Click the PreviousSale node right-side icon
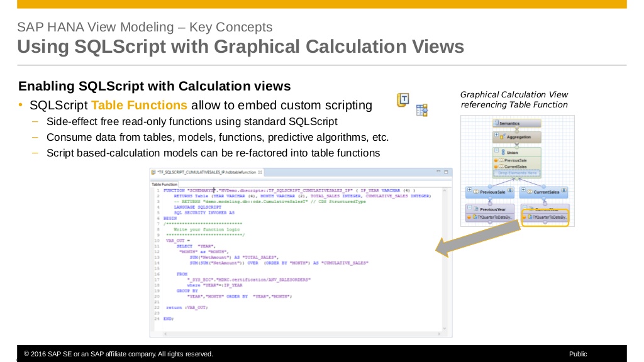Screen dimensions: 644x362 [x=510, y=190]
